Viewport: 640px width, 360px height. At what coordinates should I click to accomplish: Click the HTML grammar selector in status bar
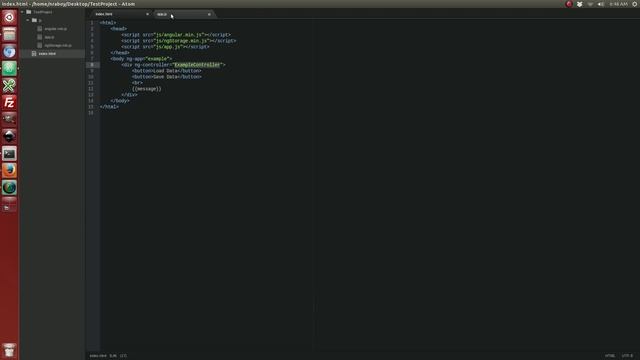tap(610, 356)
